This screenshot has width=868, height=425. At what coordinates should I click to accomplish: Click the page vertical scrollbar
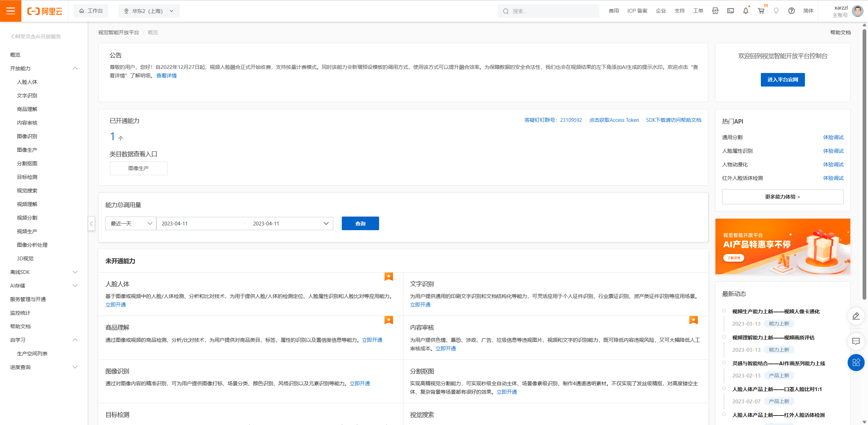864,165
